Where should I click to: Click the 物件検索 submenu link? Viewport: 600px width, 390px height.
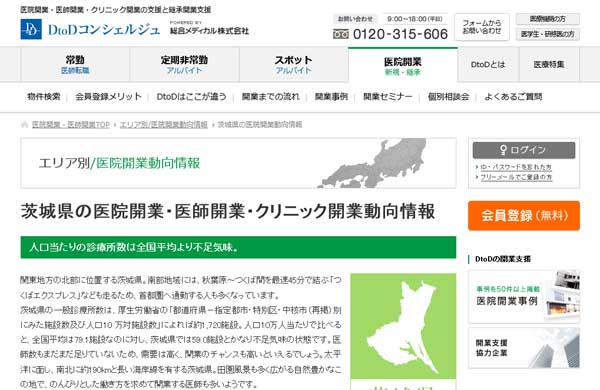point(44,97)
